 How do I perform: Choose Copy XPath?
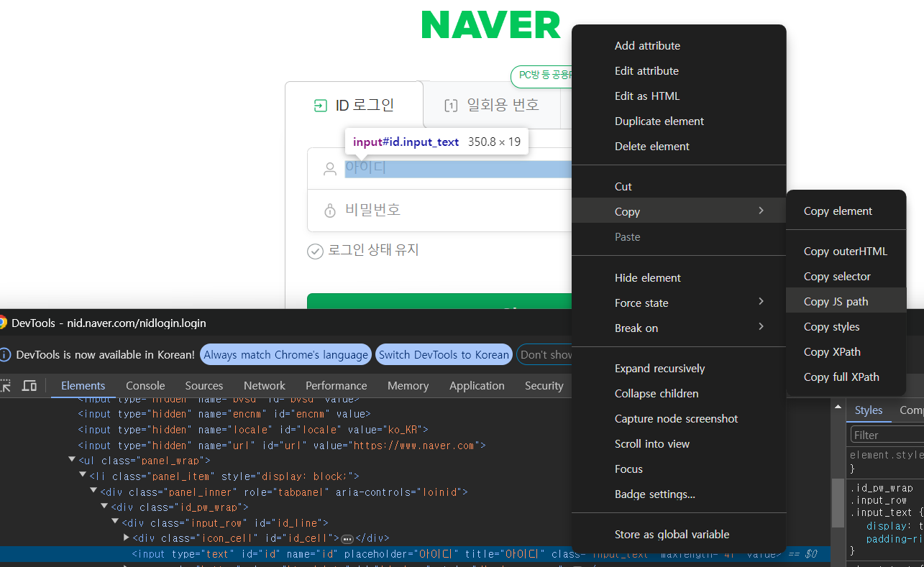(846, 351)
